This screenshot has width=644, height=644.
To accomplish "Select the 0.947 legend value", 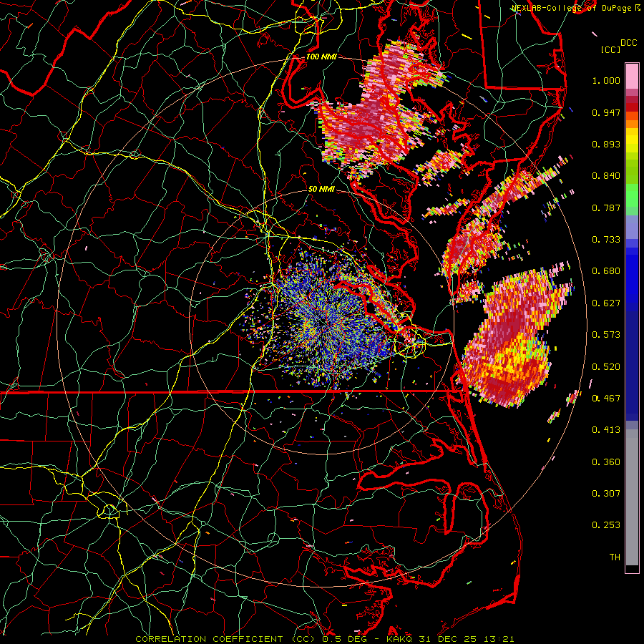I will tap(606, 112).
